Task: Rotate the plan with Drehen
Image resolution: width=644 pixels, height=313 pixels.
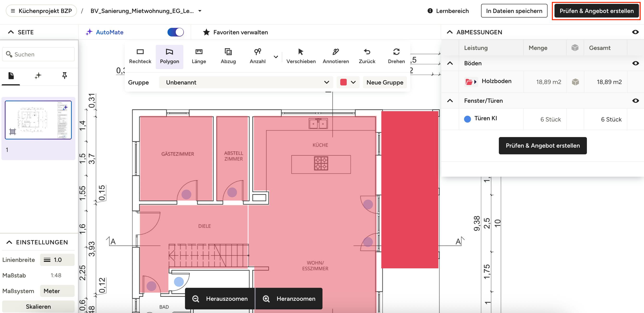Action: pyautogui.click(x=396, y=56)
